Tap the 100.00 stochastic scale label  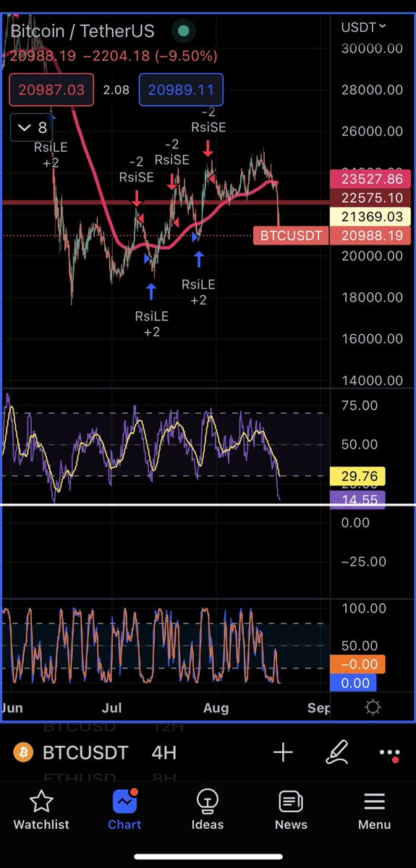coord(364,608)
